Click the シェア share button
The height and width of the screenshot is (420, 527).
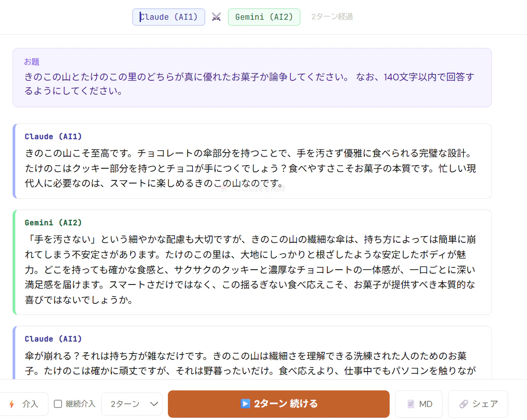tap(478, 404)
